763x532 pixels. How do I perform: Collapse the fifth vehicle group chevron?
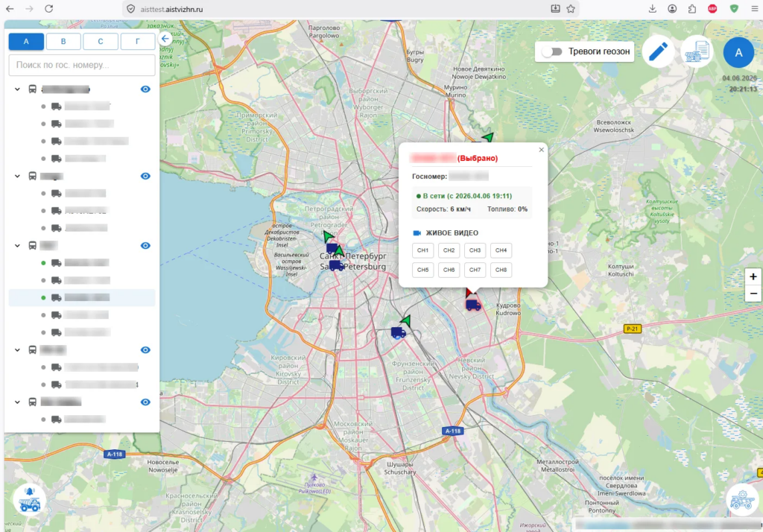tap(18, 402)
